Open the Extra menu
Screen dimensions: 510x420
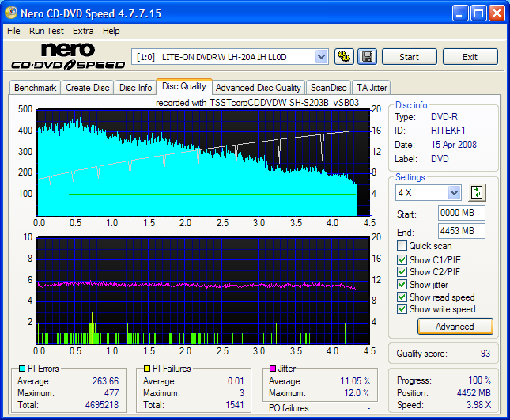83,31
